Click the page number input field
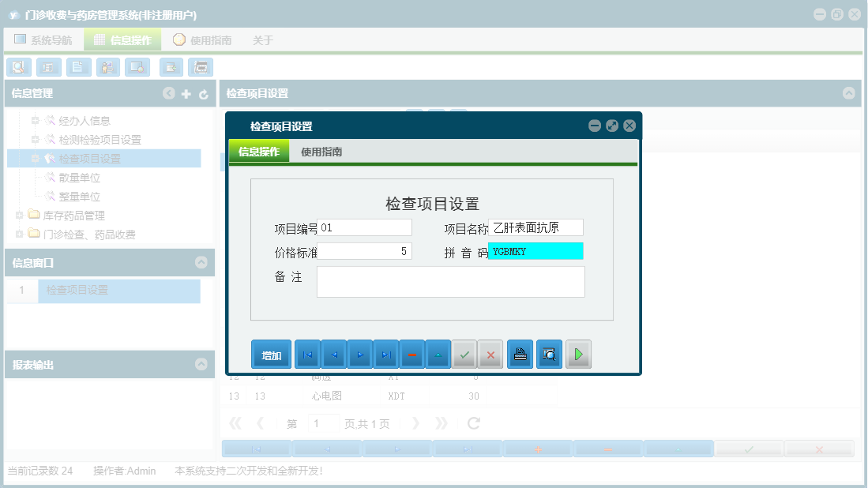The image size is (868, 488). point(323,423)
